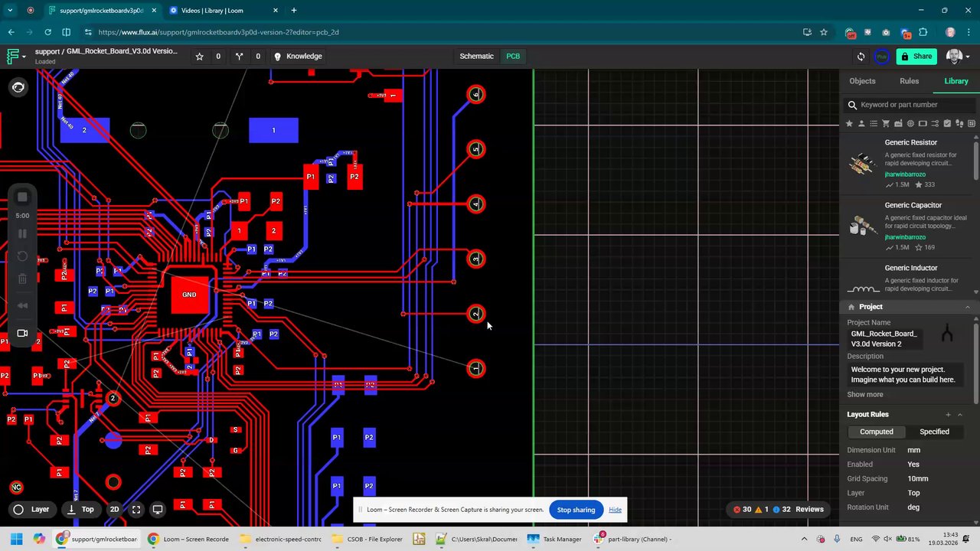The height and width of the screenshot is (551, 980).
Task: Open the Flux logo main menu
Action: (x=14, y=57)
